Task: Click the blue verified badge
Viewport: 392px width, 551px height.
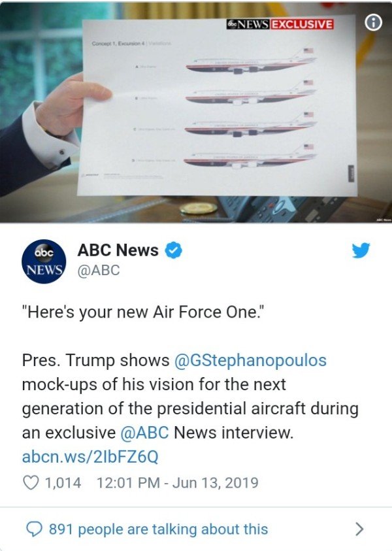Action: coord(174,250)
